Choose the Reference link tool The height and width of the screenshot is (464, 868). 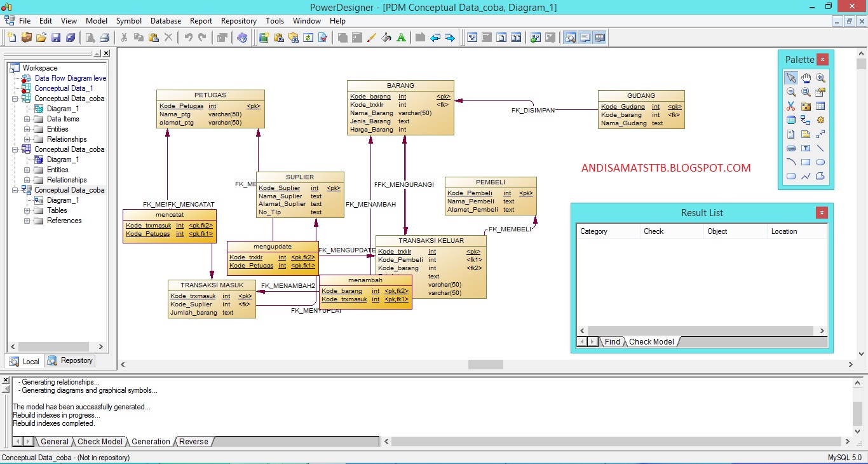[806, 120]
